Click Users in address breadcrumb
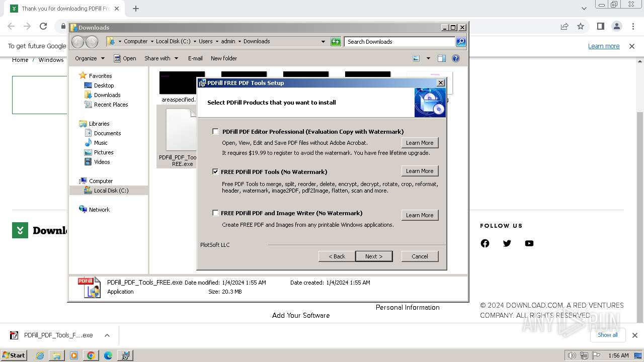 [x=205, y=42]
